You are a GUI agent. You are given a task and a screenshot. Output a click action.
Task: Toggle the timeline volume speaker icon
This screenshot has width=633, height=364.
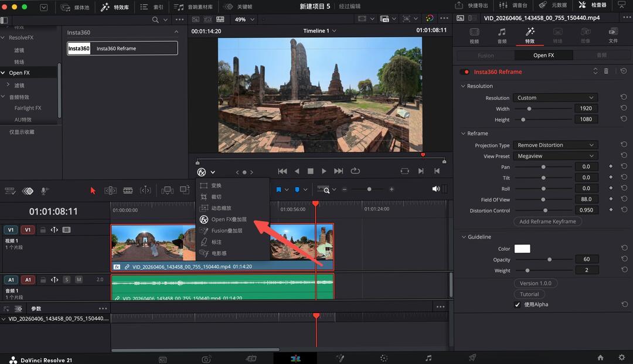coord(435,189)
